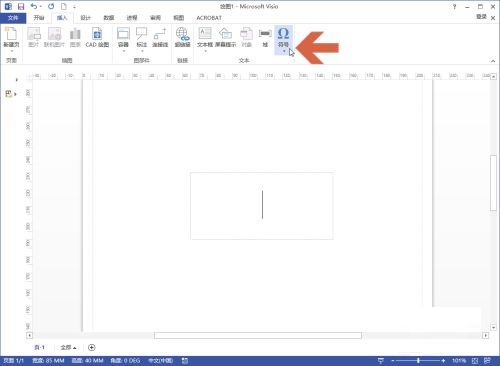This screenshot has height=366, width=500.
Task: Start presentation mode from status bar icon
Action: tap(380, 360)
